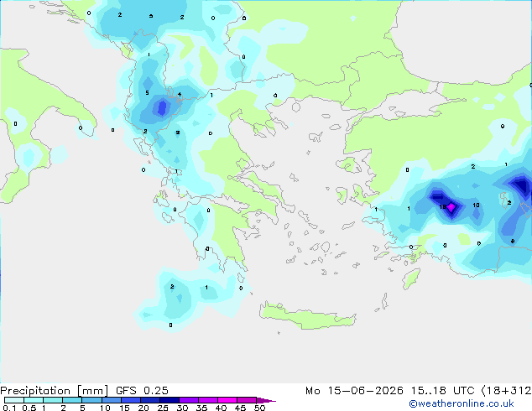
Task: Click the '18' value label on the map
Action: click(x=442, y=206)
